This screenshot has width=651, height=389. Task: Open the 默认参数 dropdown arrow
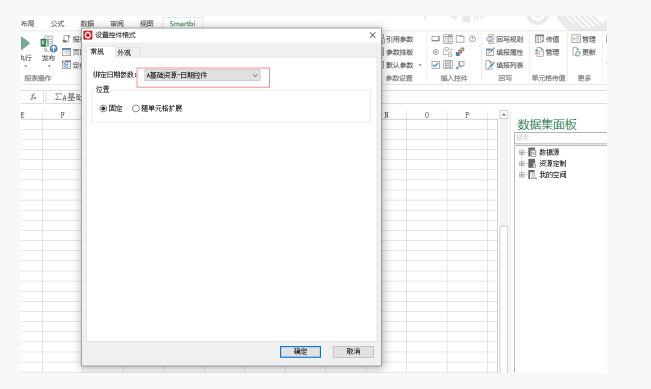point(420,65)
